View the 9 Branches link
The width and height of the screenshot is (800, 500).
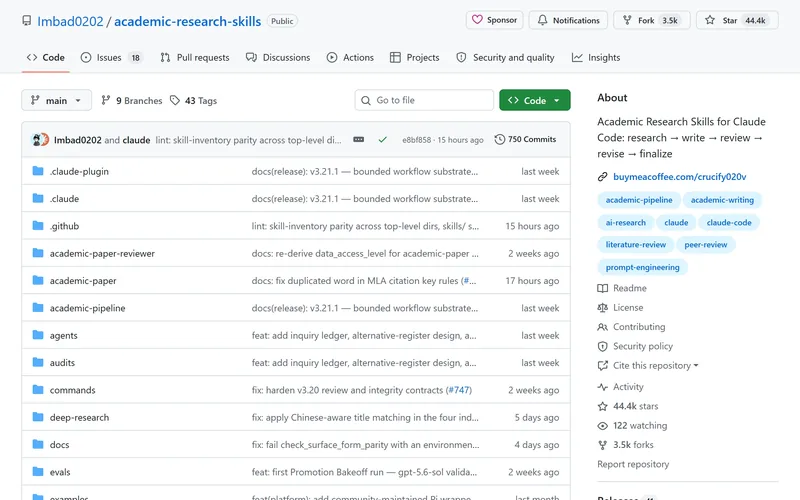point(132,101)
